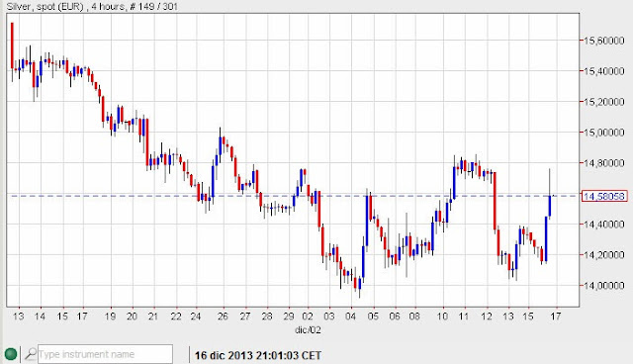Click the timestamp '16 dic 2013 21:01:03 CET'

pyautogui.click(x=258, y=355)
